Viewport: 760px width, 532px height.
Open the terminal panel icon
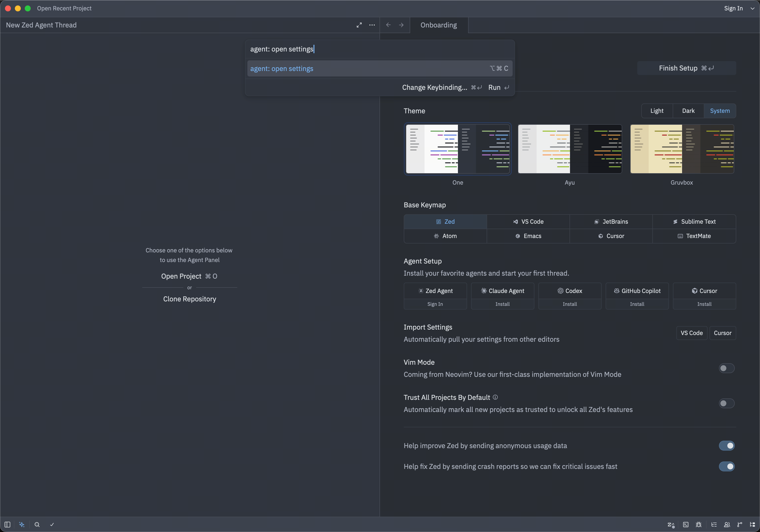(686, 524)
